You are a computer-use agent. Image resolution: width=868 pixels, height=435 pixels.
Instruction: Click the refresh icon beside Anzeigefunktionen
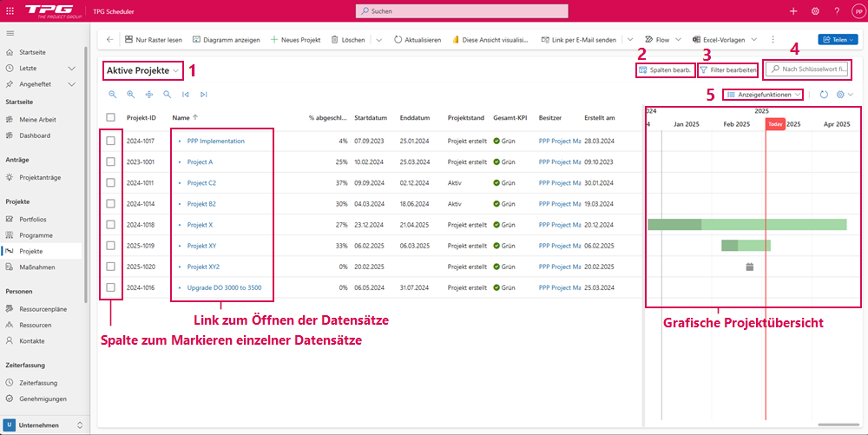824,95
